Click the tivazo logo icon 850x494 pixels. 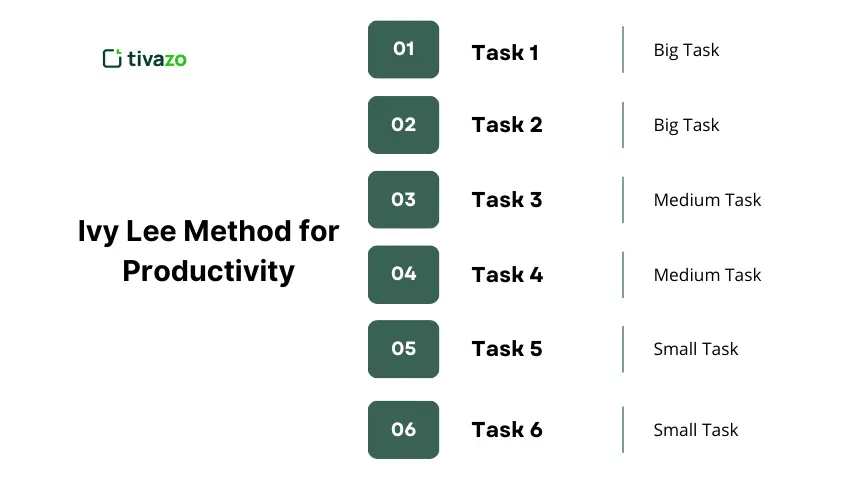112,58
